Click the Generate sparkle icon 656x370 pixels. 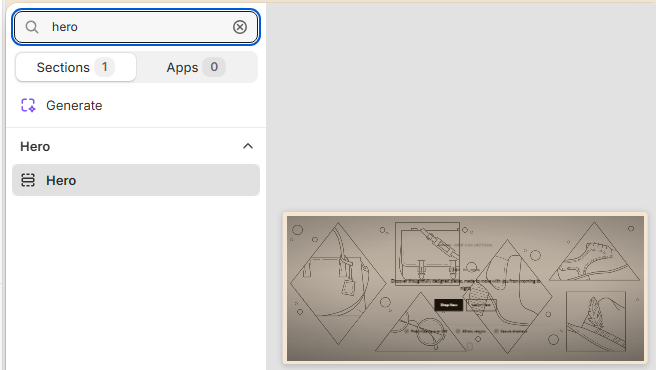click(28, 105)
